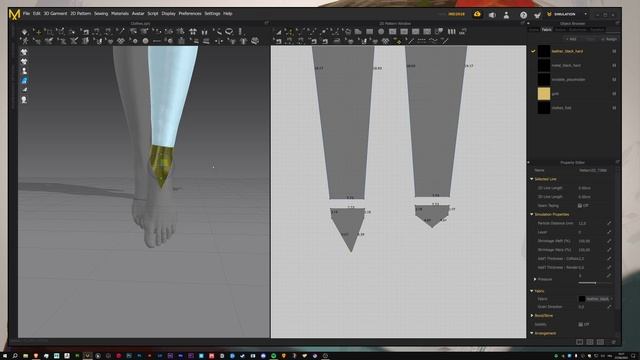Open Spotify from the Windows taskbar
The image size is (640, 360).
point(273,356)
